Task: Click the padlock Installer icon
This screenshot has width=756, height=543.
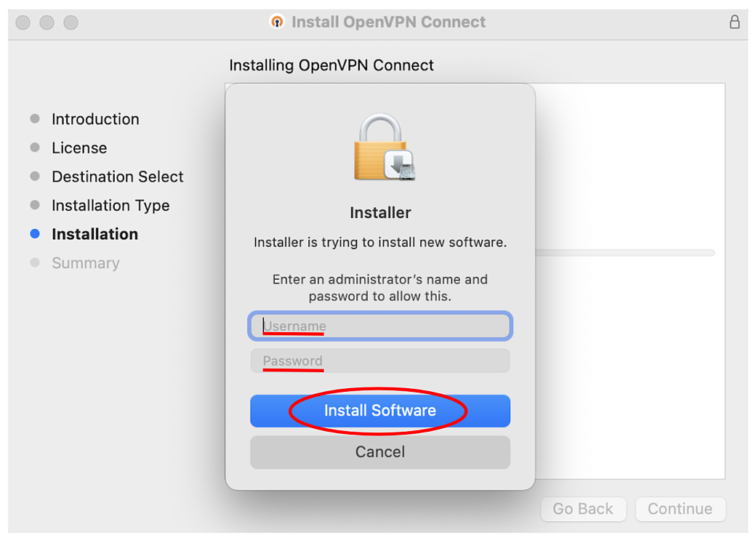Action: point(382,148)
